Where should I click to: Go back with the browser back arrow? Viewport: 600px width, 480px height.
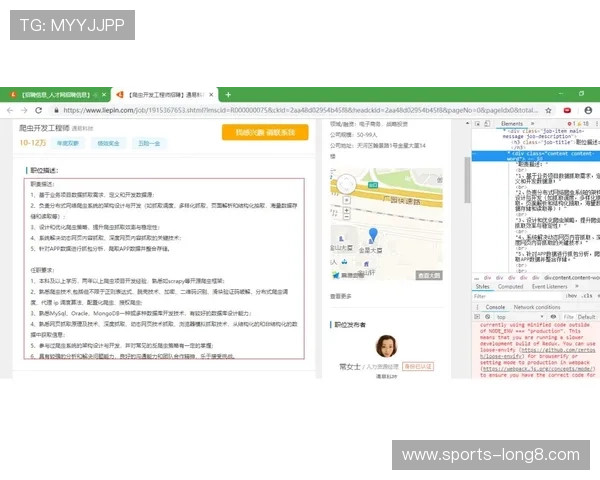pyautogui.click(x=10, y=110)
